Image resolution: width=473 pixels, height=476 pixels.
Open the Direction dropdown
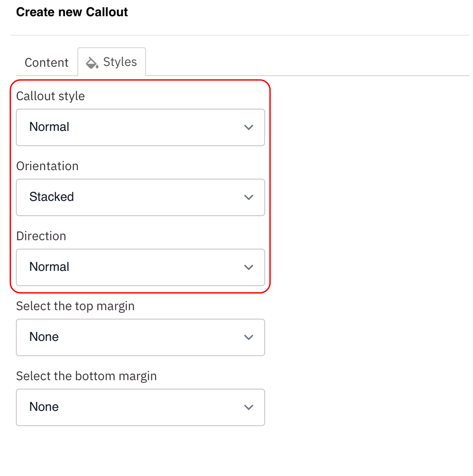point(140,267)
